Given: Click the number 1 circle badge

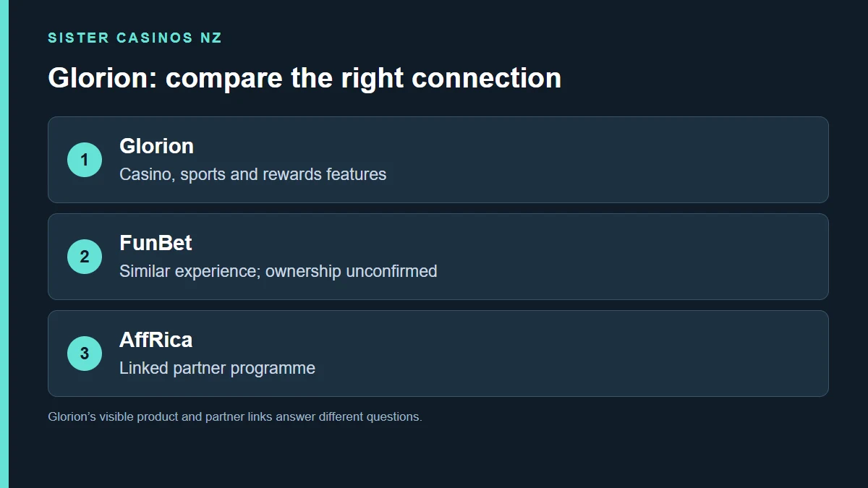Looking at the screenshot, I should pos(85,160).
